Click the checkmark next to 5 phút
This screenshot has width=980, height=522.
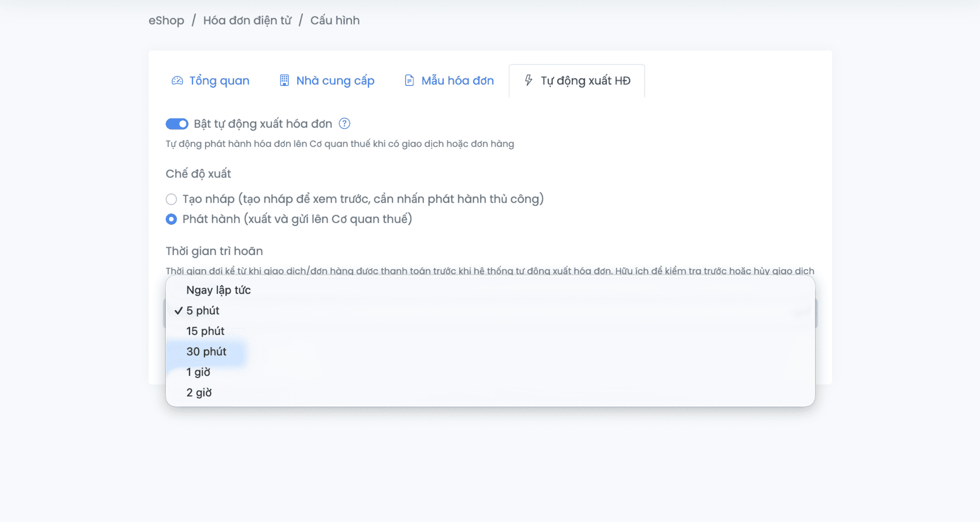click(x=178, y=311)
